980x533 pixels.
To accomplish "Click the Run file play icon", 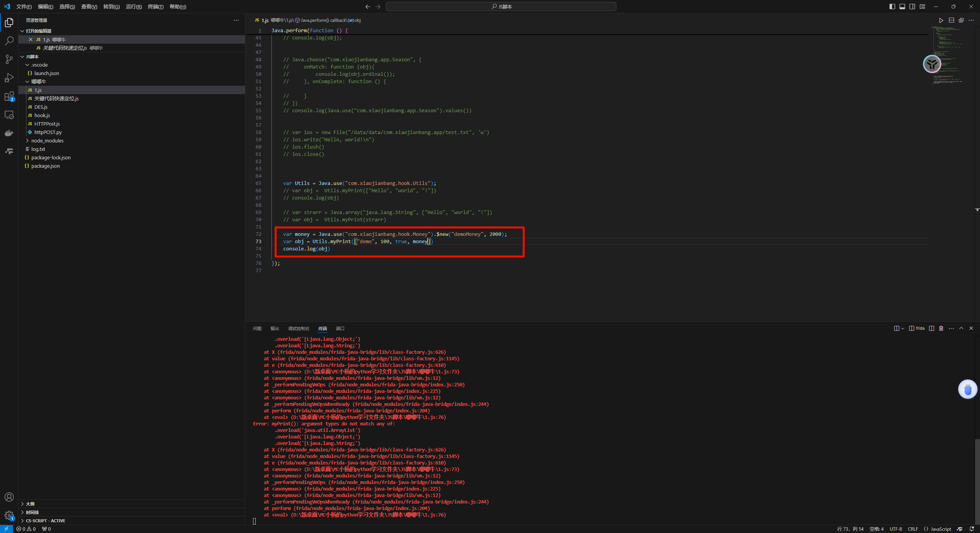I will pos(941,20).
